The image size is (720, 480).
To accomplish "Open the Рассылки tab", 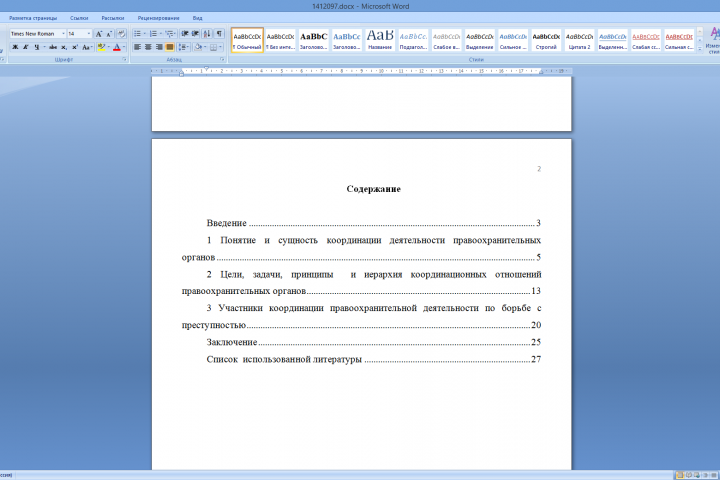I will tap(113, 18).
